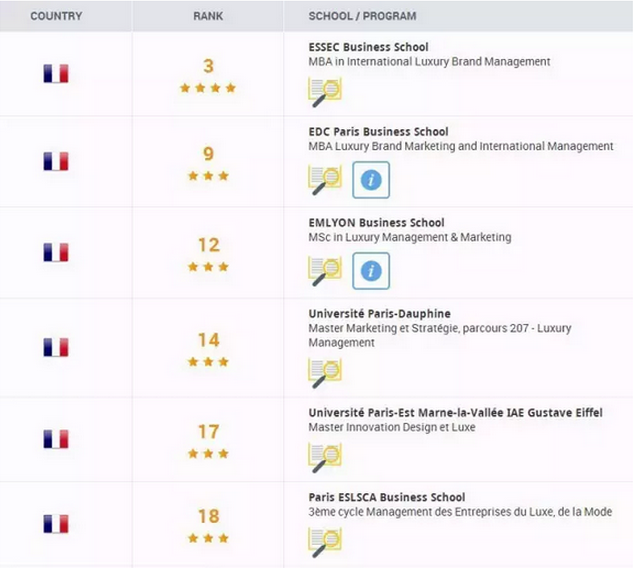Sort by the RANK column header
The width and height of the screenshot is (634, 568).
(x=208, y=16)
